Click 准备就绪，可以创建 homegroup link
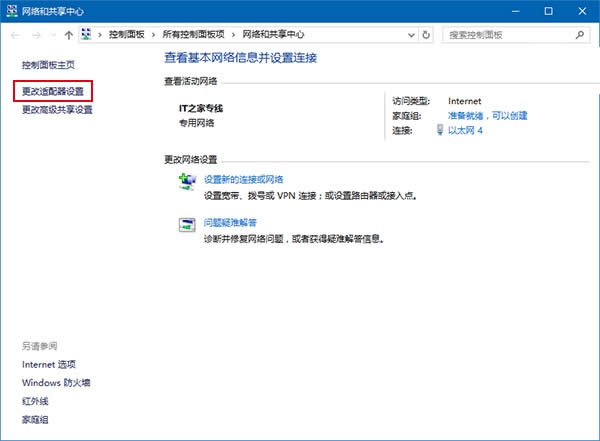This screenshot has height=441, width=600. 487,116
